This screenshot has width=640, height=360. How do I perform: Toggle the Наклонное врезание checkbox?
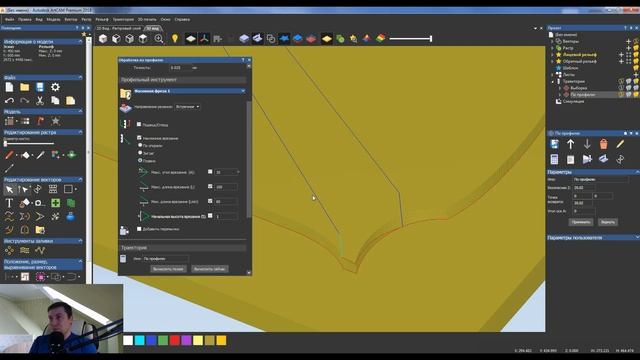(139, 138)
